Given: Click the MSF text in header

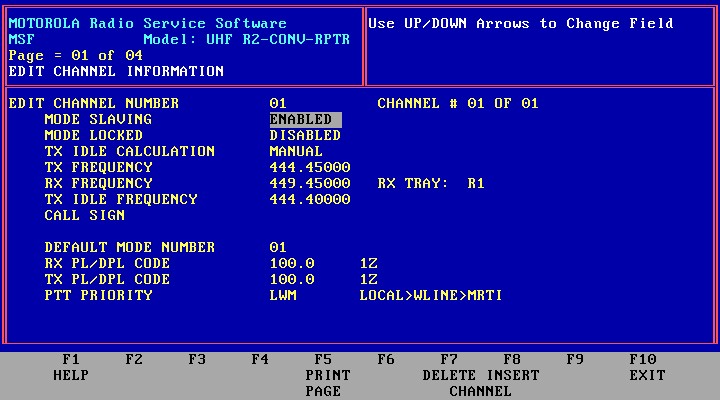Looking at the screenshot, I should (22, 39).
